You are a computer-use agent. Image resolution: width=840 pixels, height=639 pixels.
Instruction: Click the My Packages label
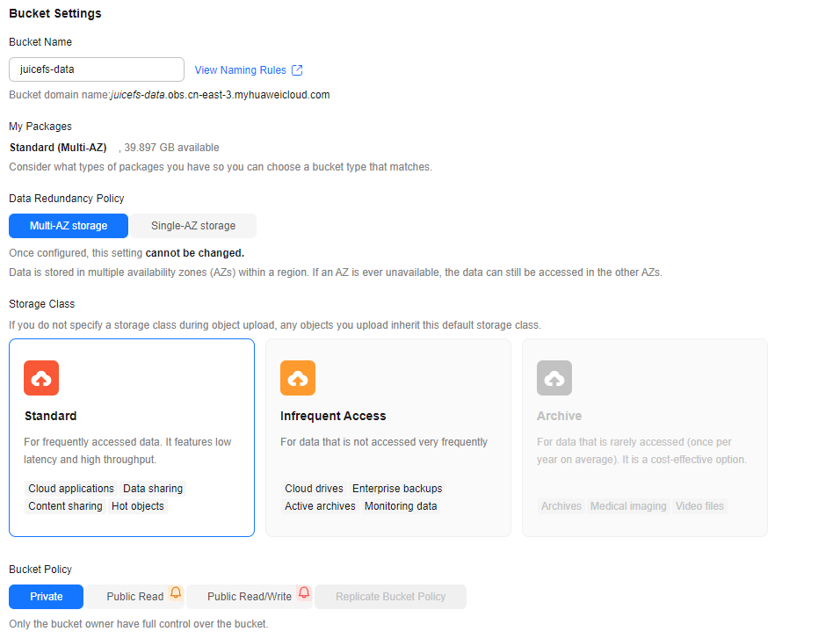click(40, 127)
